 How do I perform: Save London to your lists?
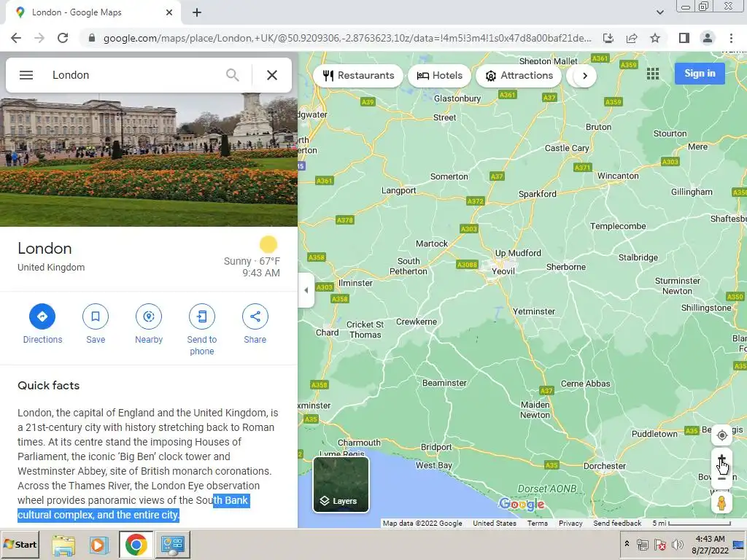[x=96, y=324]
